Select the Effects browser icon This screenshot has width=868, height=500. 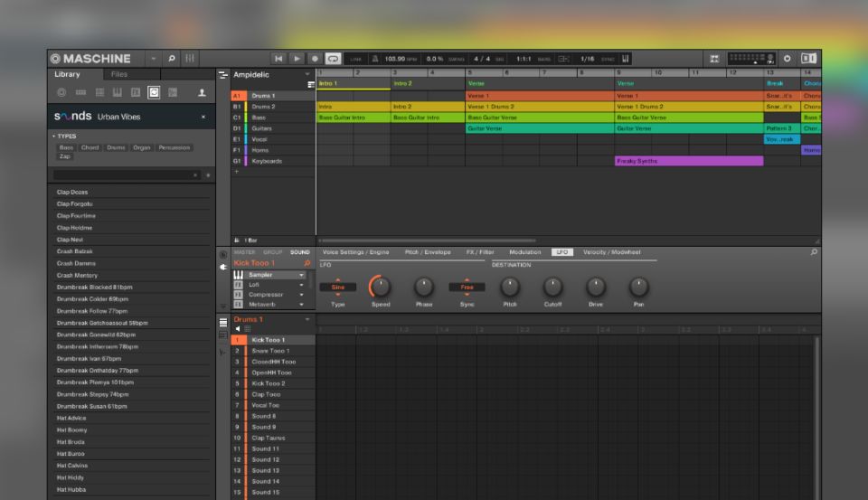pyautogui.click(x=136, y=92)
